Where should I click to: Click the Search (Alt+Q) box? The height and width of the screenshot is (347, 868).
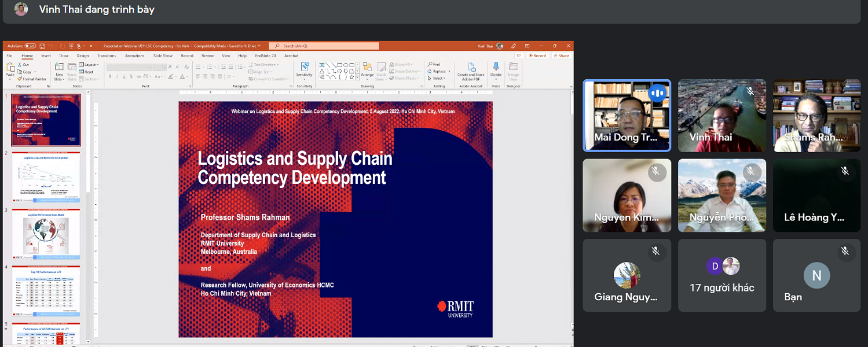tap(324, 46)
